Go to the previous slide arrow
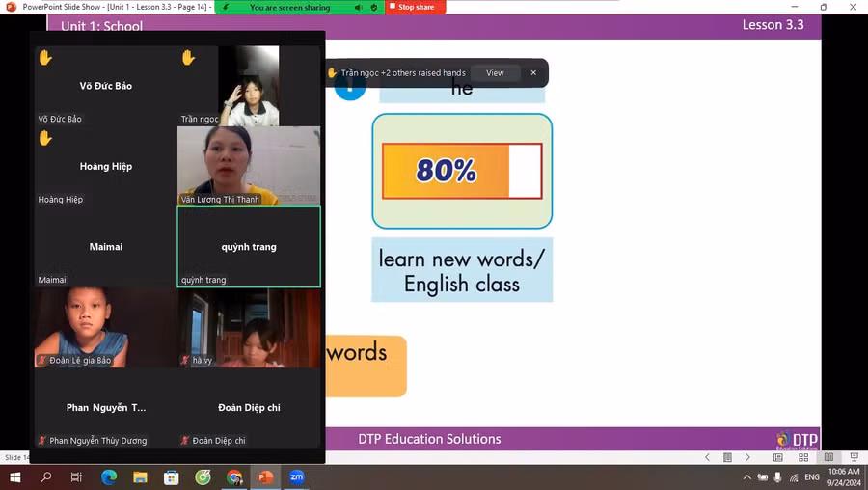Viewport: 868px width, 490px height. click(707, 457)
